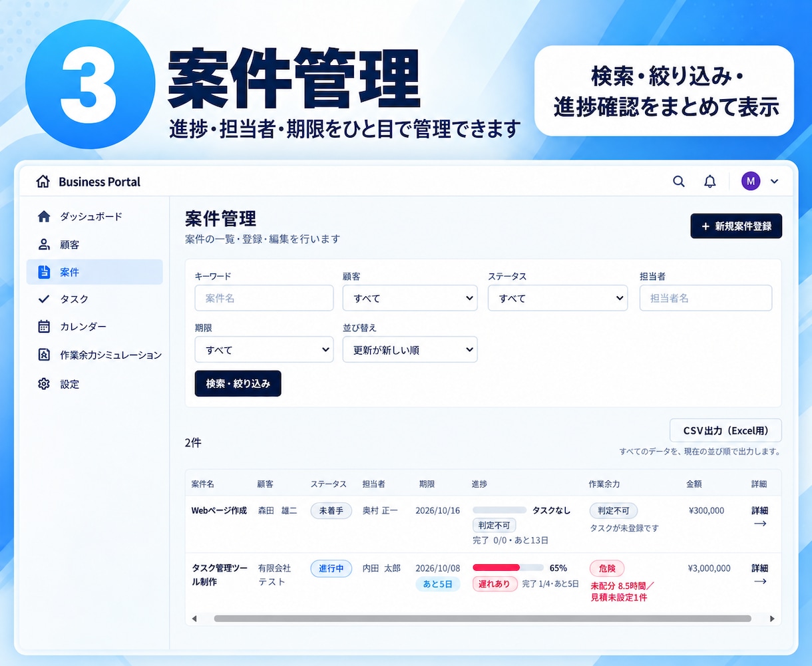Screen dimensions: 812x666
Task: Open the 顧客 filter dropdown
Action: (410, 298)
